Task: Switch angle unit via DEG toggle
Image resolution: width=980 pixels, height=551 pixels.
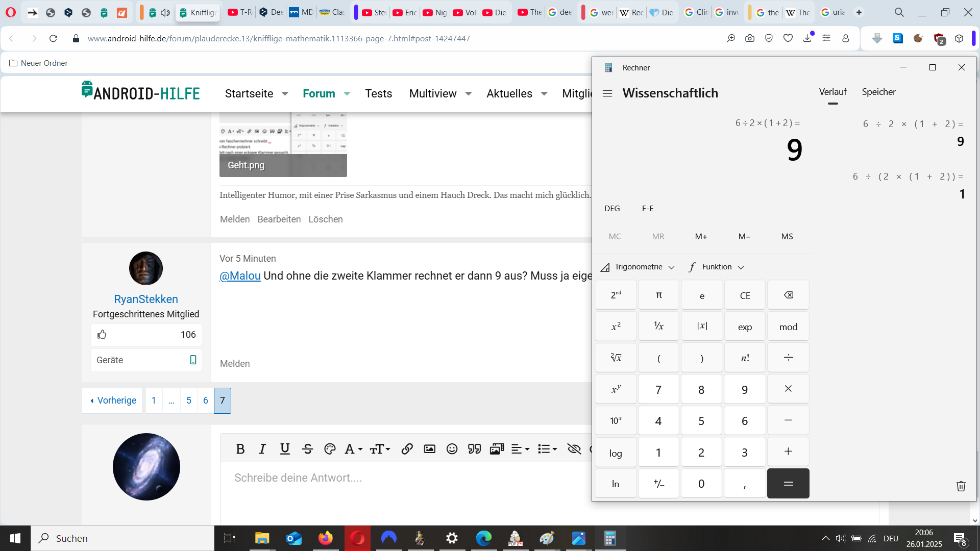Action: pos(612,208)
